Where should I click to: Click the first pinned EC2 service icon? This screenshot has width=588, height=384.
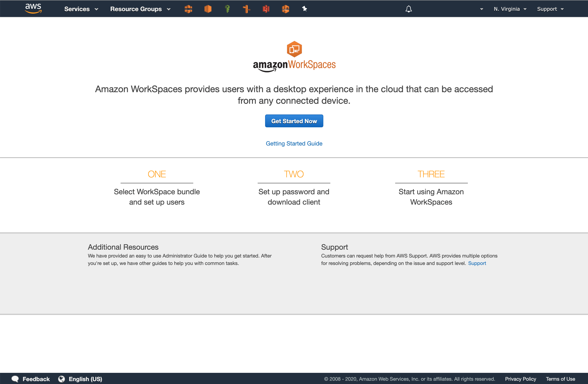pos(188,9)
